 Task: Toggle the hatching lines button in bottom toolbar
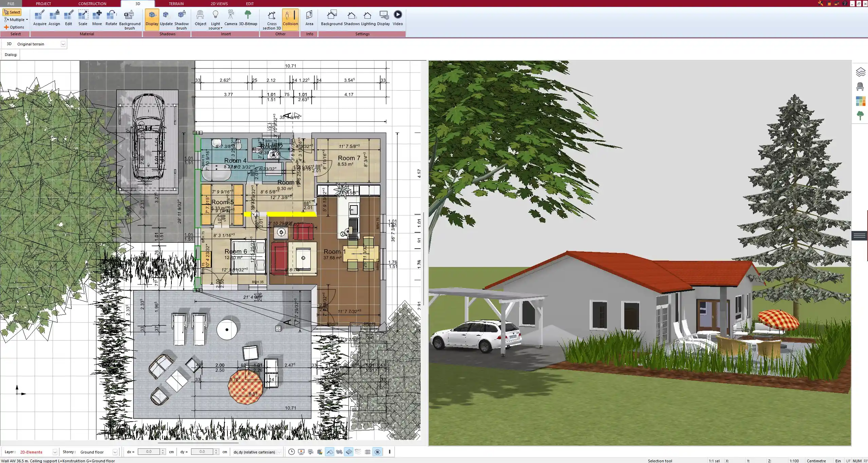coord(339,452)
